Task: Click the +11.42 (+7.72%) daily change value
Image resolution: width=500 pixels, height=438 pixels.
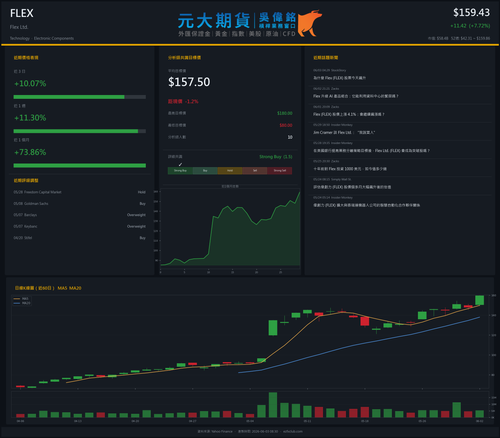Action: tap(470, 26)
